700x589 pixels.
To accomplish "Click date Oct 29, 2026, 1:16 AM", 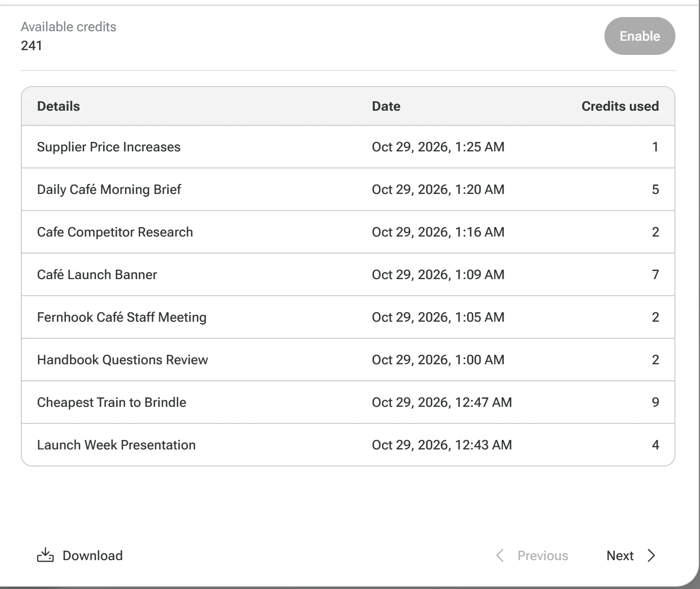I will pyautogui.click(x=438, y=232).
